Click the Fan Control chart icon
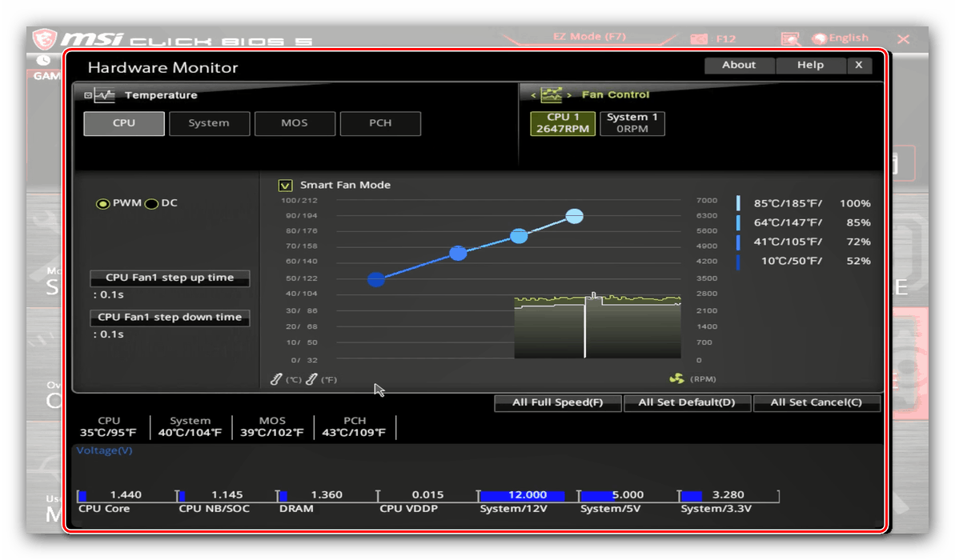The image size is (955, 560). click(552, 94)
